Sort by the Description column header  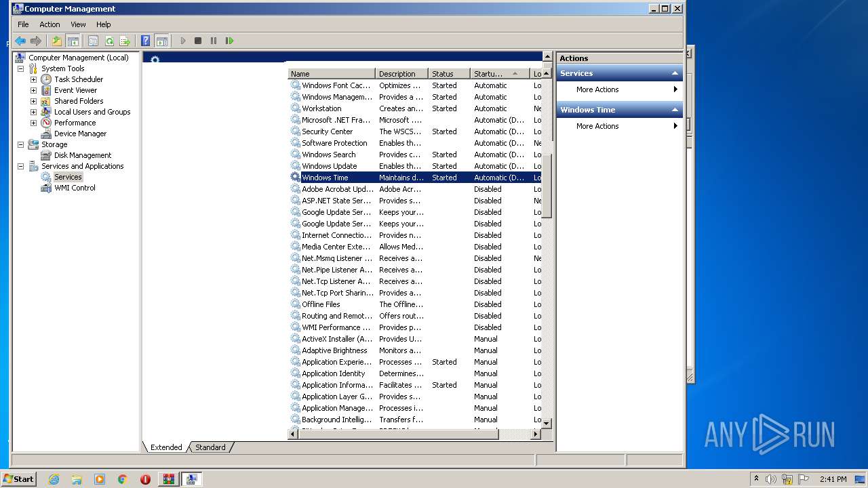(402, 74)
